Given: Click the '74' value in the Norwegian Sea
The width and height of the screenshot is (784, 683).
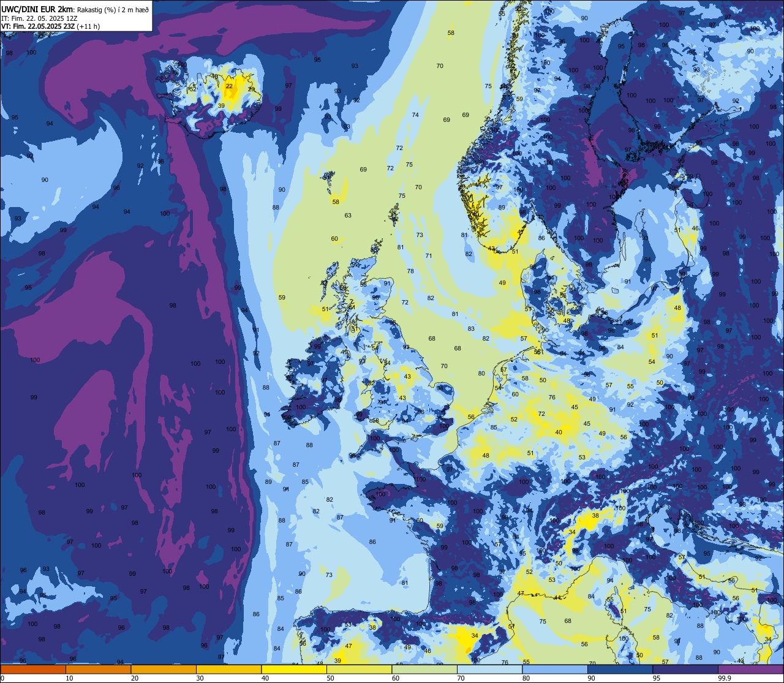Looking at the screenshot, I should (x=415, y=115).
